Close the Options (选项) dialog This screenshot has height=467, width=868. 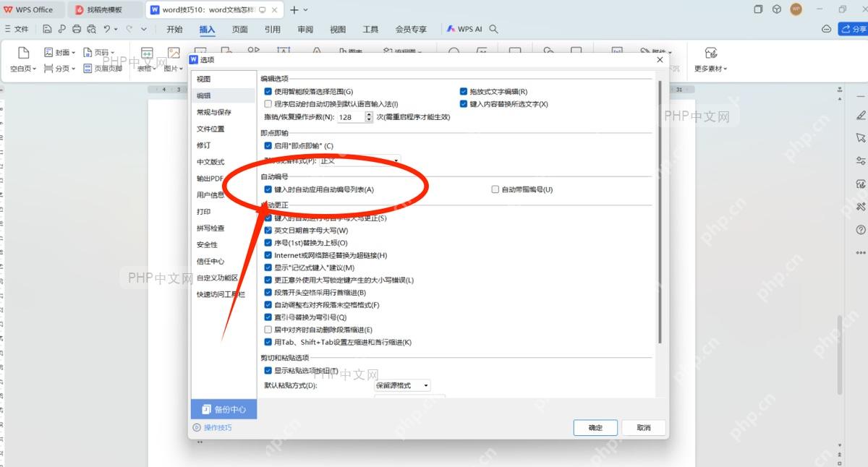(660, 60)
